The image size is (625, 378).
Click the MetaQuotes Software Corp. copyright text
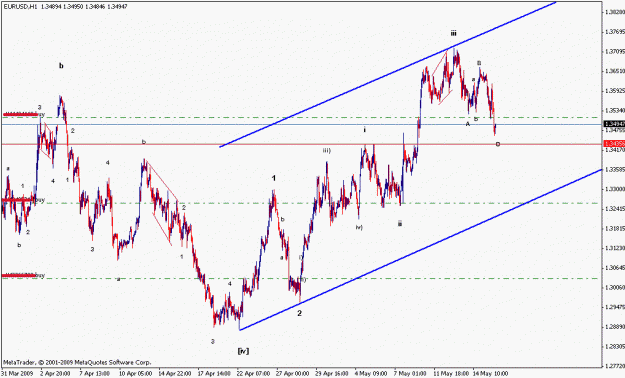pos(77,362)
